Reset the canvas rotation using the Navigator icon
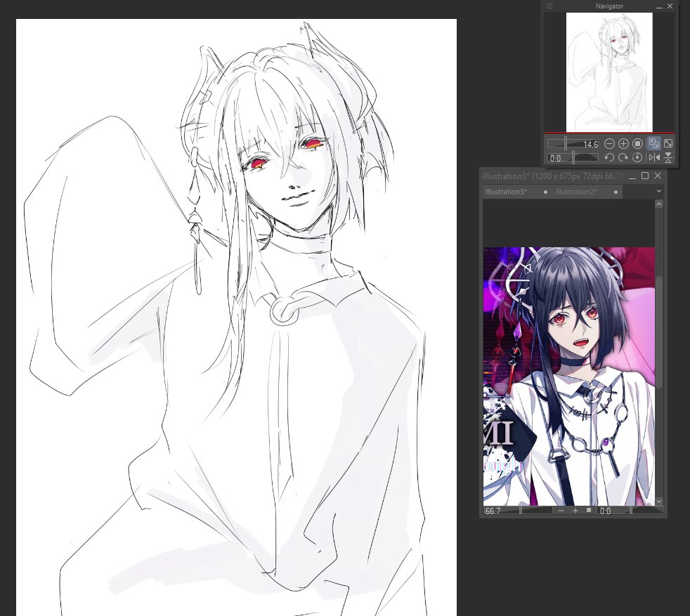Viewport: 690px width, 616px height. (x=637, y=157)
